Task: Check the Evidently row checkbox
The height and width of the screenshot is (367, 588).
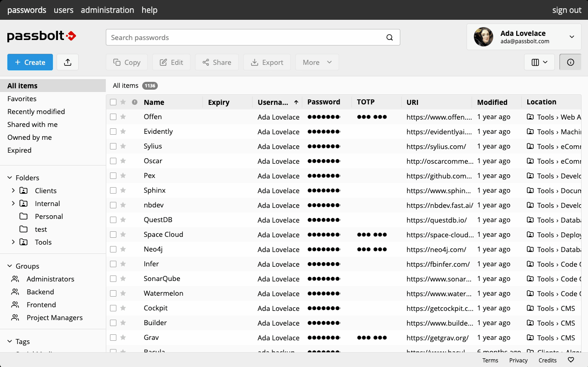Action: (x=113, y=132)
